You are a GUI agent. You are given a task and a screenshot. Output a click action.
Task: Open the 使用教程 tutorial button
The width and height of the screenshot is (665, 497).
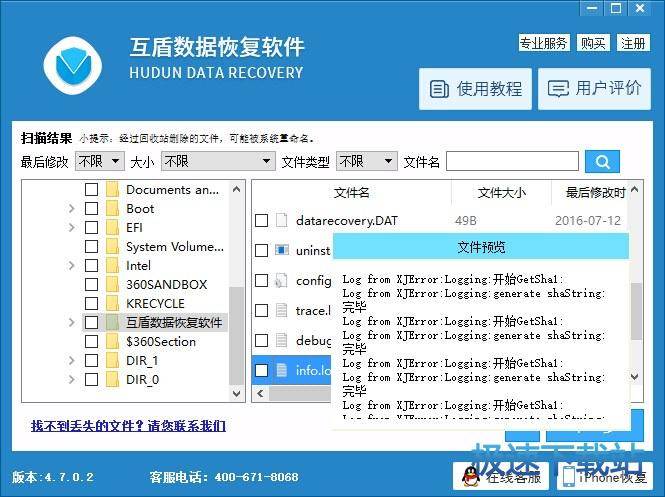click(475, 89)
